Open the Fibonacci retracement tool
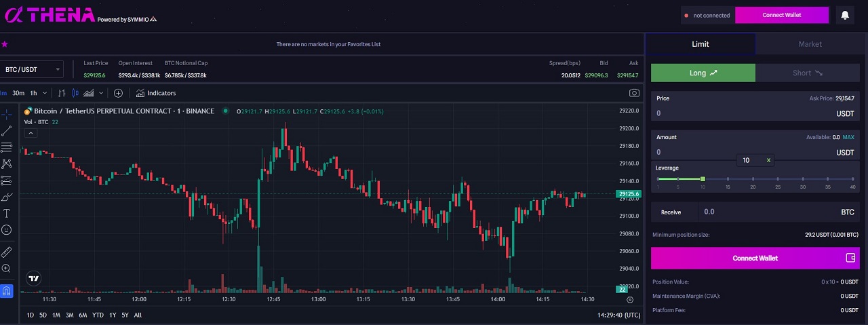The image size is (868, 325). [6, 147]
